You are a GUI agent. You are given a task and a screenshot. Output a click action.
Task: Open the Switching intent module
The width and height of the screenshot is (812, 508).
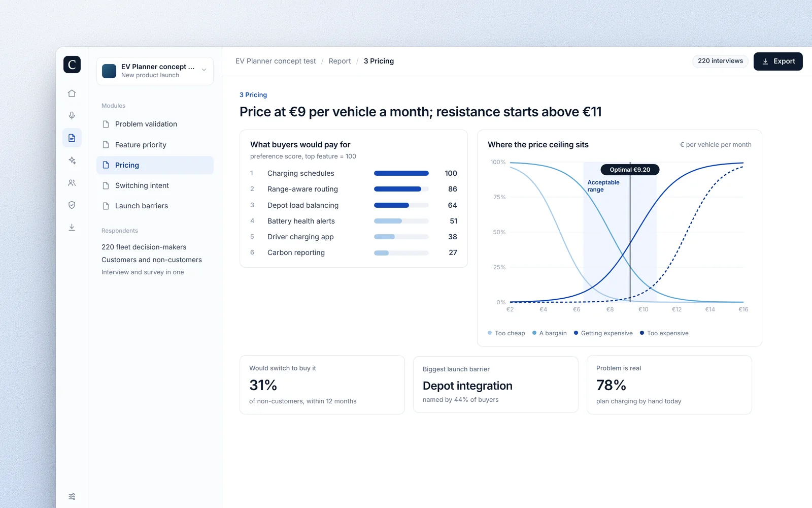[x=155, y=185]
